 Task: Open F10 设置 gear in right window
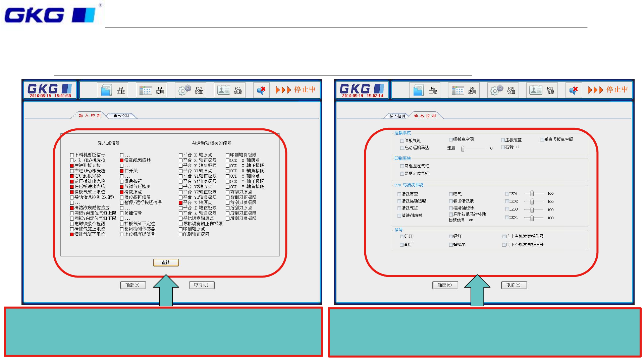(496, 90)
